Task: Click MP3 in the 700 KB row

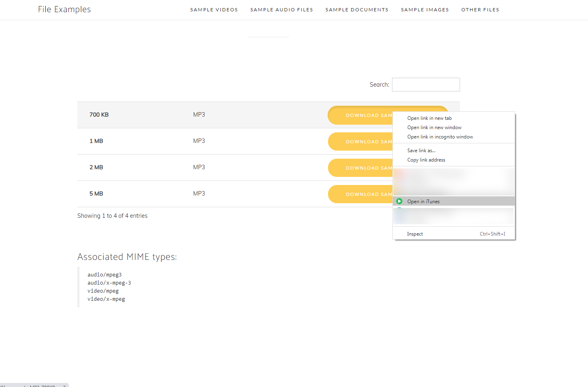Action: coord(199,115)
